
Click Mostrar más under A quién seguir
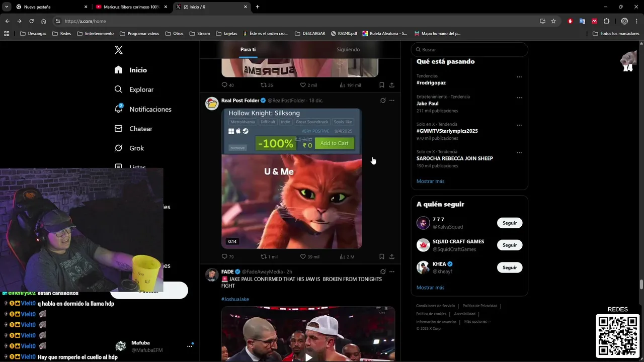click(x=430, y=288)
